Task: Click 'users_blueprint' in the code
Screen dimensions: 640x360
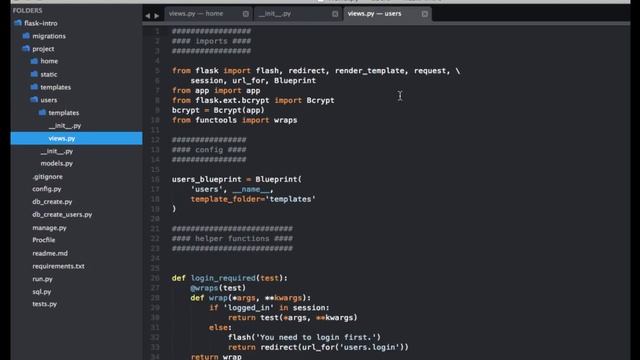Action: [x=207, y=179]
